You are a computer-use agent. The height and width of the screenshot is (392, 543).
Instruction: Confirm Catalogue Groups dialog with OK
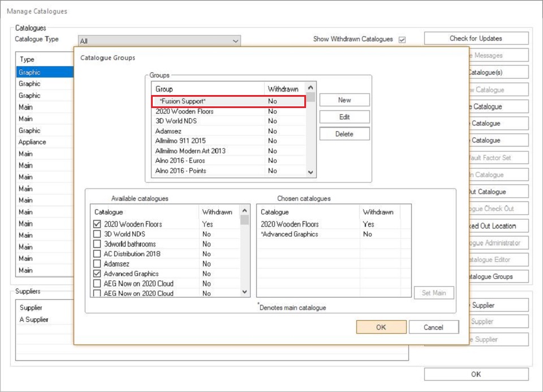(381, 328)
